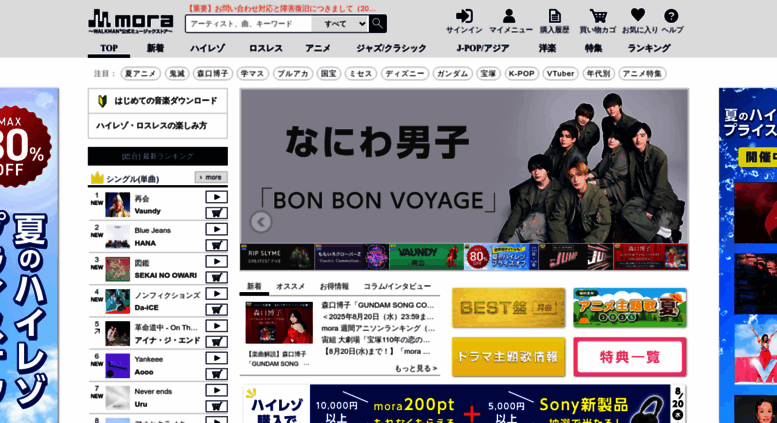Open ドラマ主題歌情報 banner button

(x=508, y=357)
